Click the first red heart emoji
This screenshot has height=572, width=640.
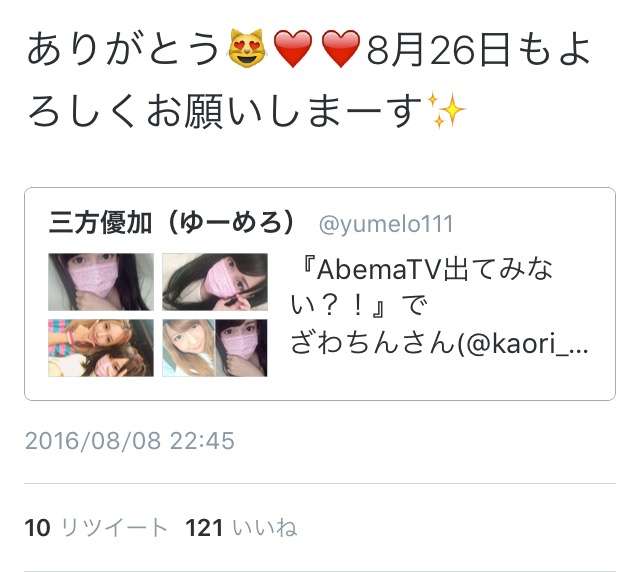(293, 49)
